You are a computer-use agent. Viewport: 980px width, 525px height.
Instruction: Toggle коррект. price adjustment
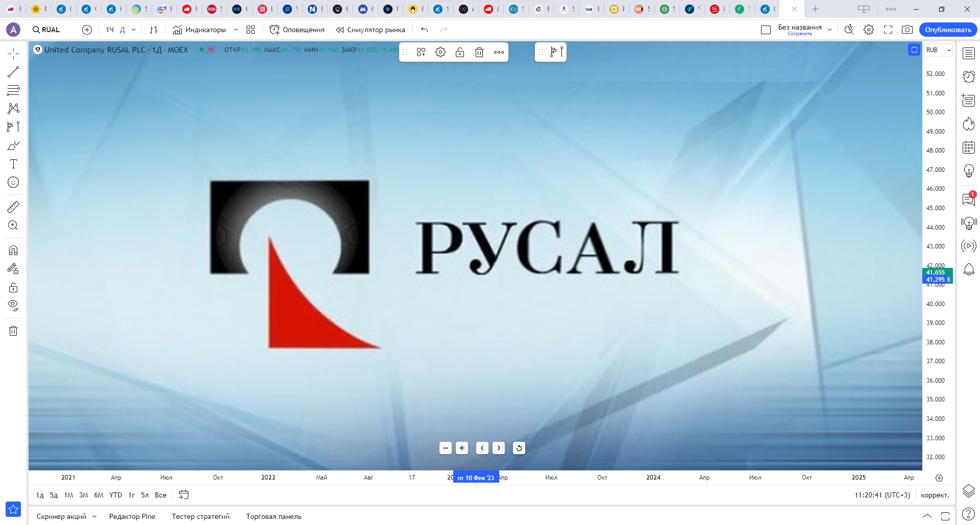935,495
